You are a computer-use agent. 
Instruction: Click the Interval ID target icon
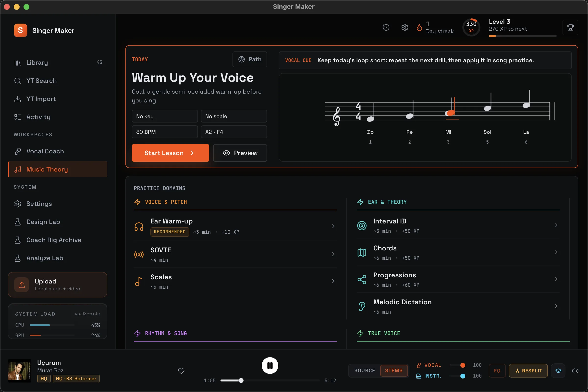362,225
